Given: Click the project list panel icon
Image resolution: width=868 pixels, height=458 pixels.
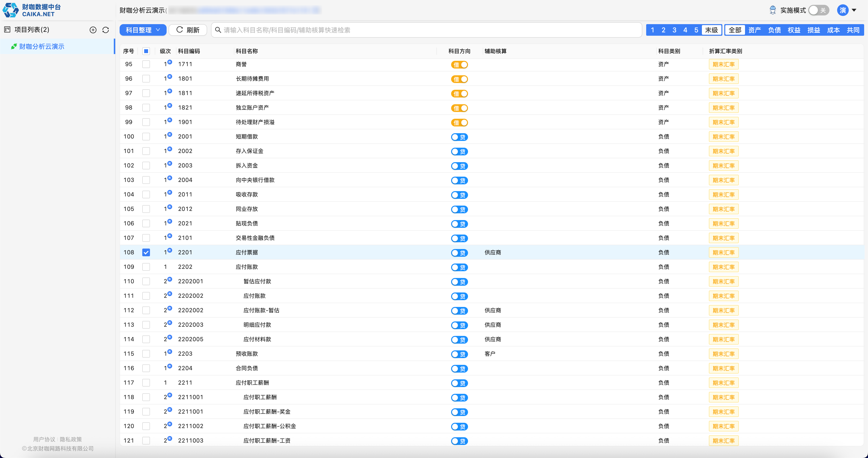Looking at the screenshot, I should coord(7,30).
